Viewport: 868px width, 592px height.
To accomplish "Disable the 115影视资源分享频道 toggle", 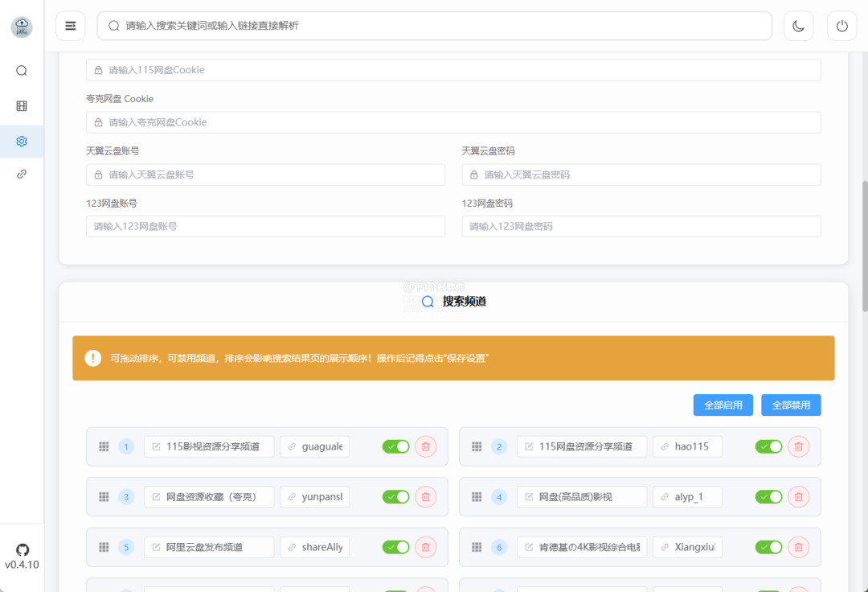I will click(x=395, y=446).
